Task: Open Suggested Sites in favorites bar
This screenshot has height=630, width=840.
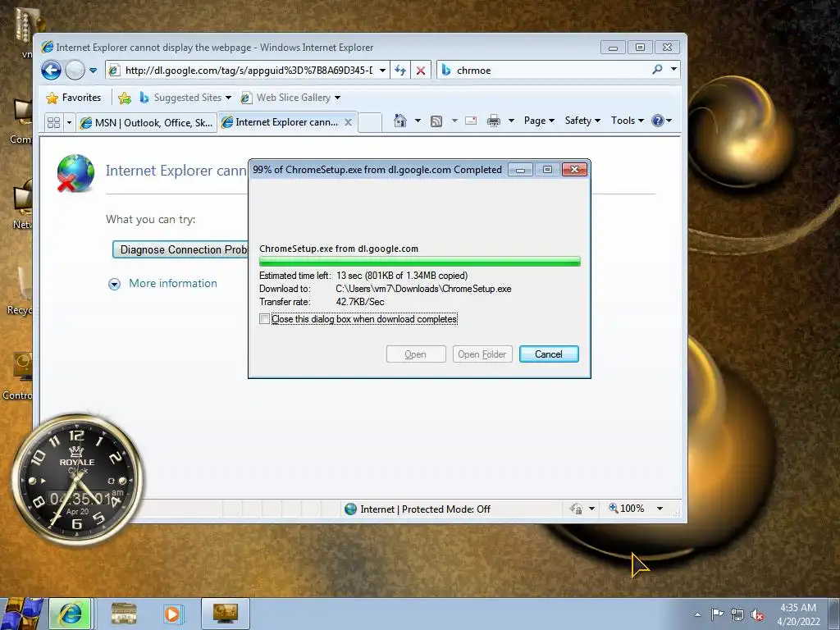Action: click(185, 98)
